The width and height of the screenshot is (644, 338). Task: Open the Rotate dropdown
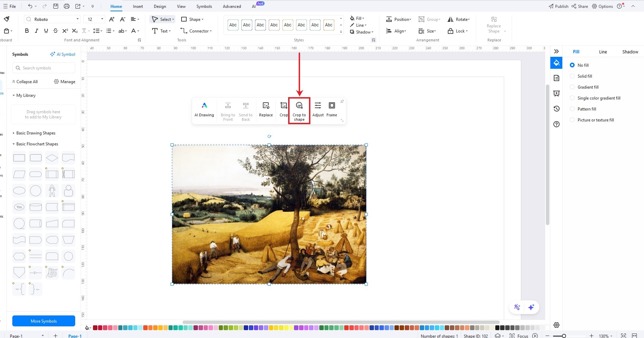459,19
